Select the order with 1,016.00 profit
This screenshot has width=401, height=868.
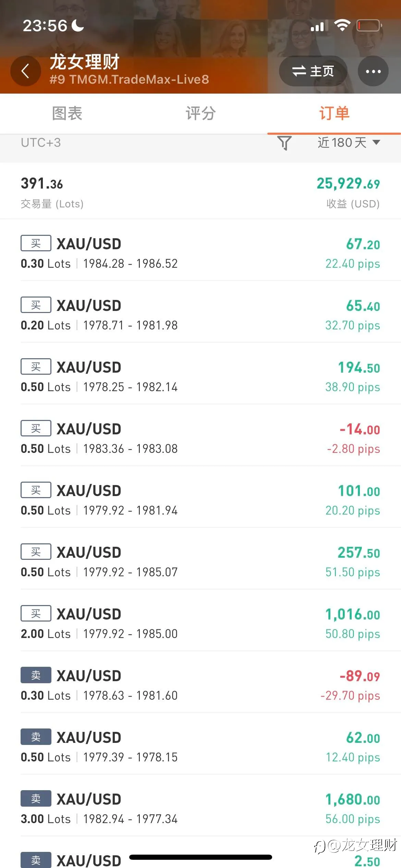[x=200, y=623]
